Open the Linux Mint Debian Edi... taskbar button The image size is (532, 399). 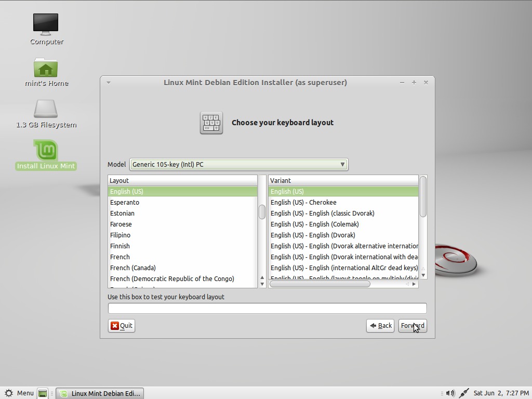100,393
